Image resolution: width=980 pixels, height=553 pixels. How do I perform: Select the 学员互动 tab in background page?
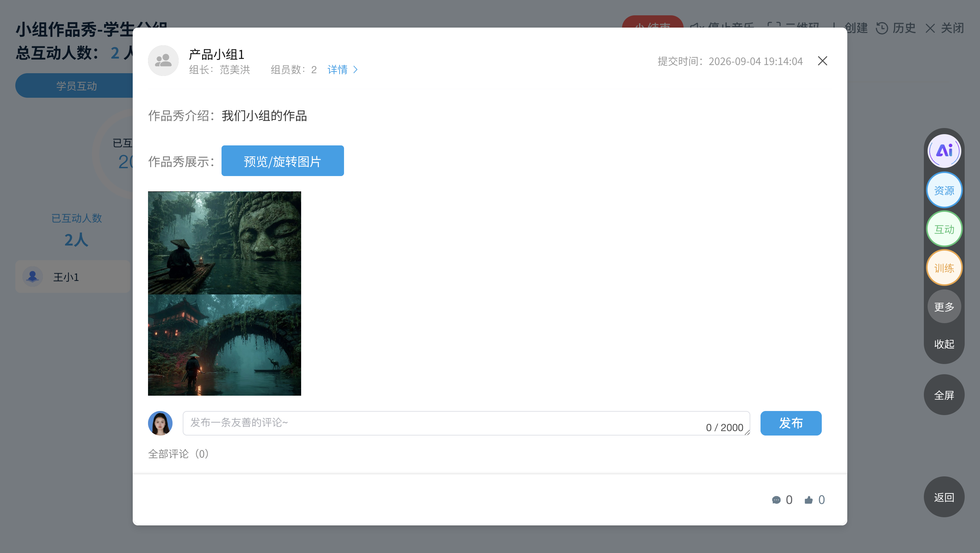(x=77, y=85)
